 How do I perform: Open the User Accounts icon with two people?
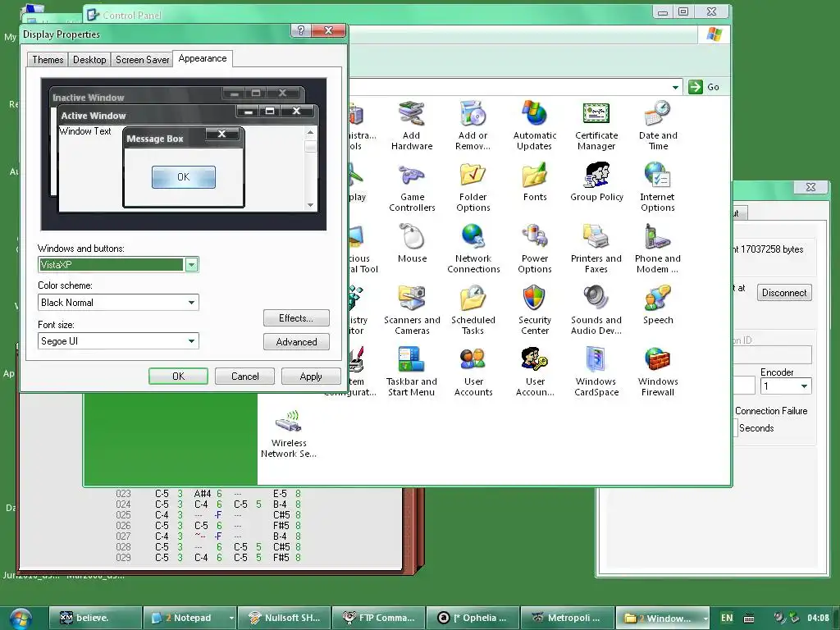(472, 372)
